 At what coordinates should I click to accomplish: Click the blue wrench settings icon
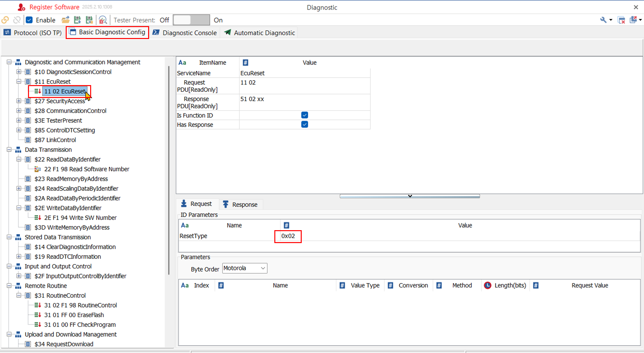[x=603, y=20]
